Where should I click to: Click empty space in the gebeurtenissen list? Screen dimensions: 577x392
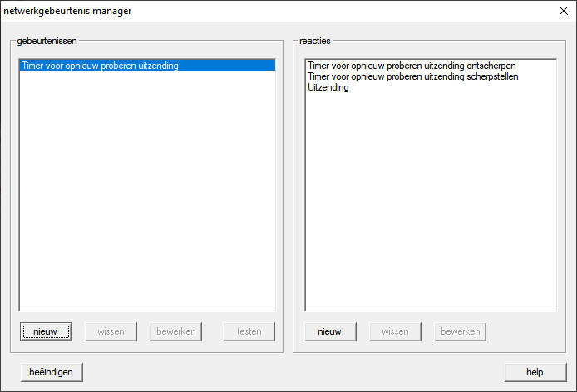pos(146,199)
